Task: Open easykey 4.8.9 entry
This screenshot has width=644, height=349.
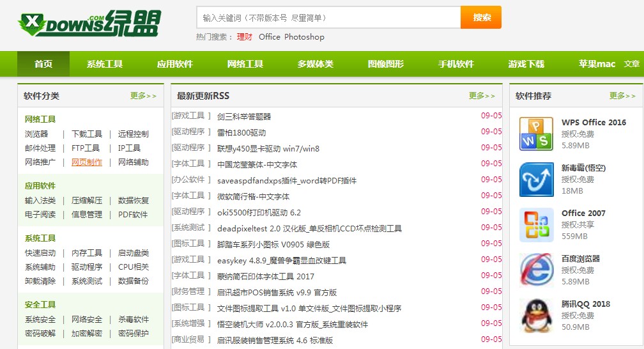Action: pos(281,261)
